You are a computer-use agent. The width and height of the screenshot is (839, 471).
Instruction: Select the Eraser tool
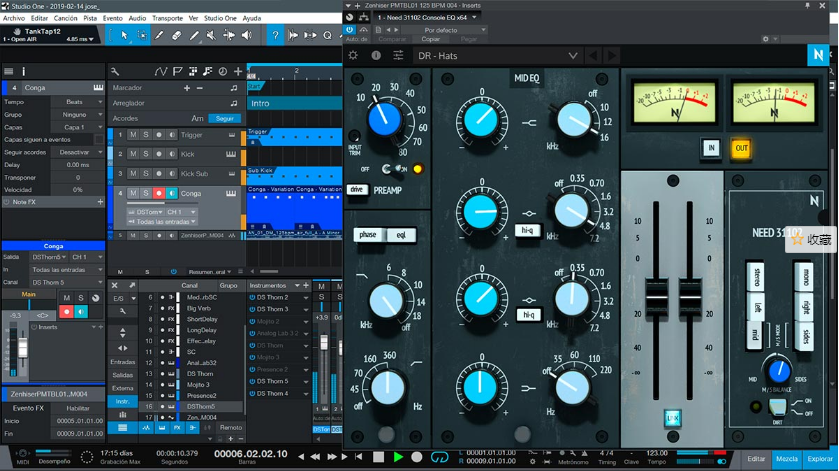[177, 35]
